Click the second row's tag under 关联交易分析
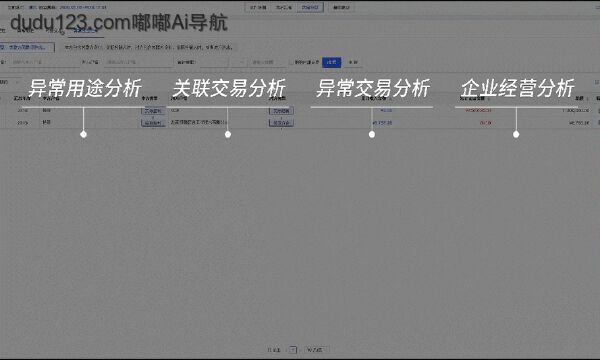 tap(281, 123)
